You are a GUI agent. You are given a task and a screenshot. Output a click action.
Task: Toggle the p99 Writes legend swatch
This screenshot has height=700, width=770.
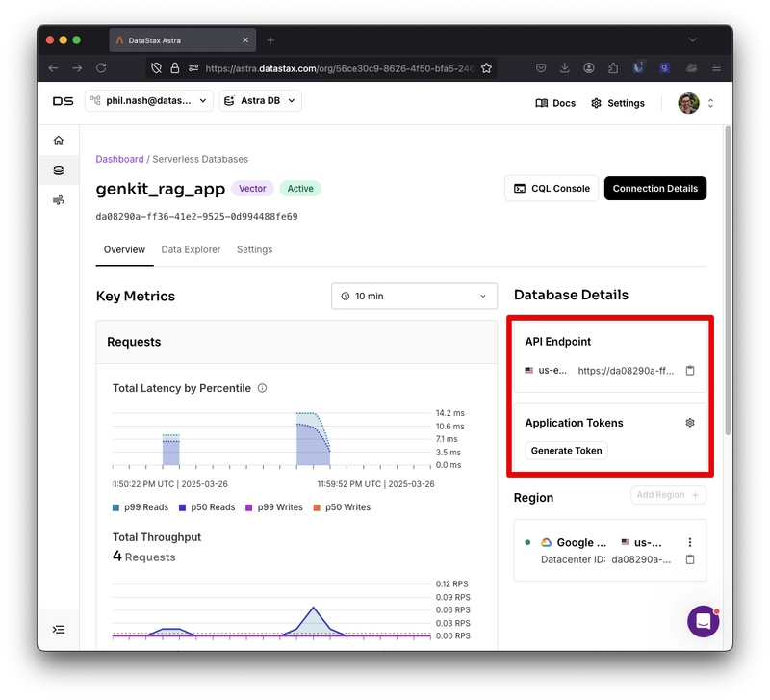(249, 507)
